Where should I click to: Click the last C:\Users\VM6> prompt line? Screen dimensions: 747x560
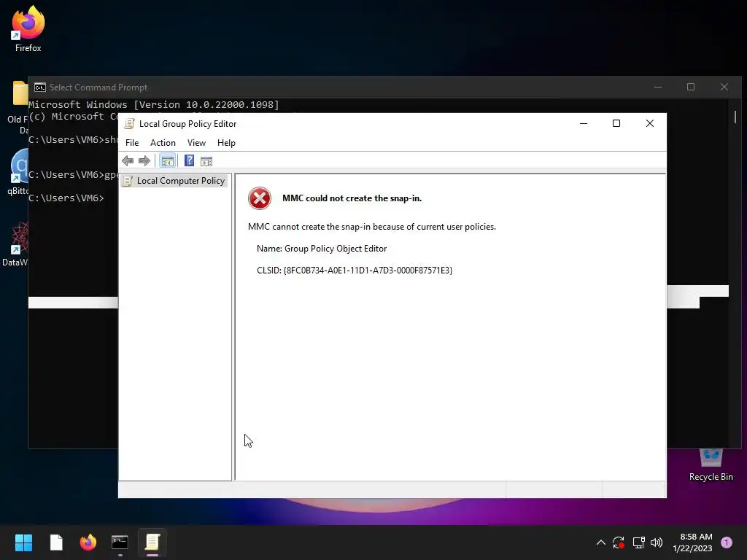tap(66, 198)
